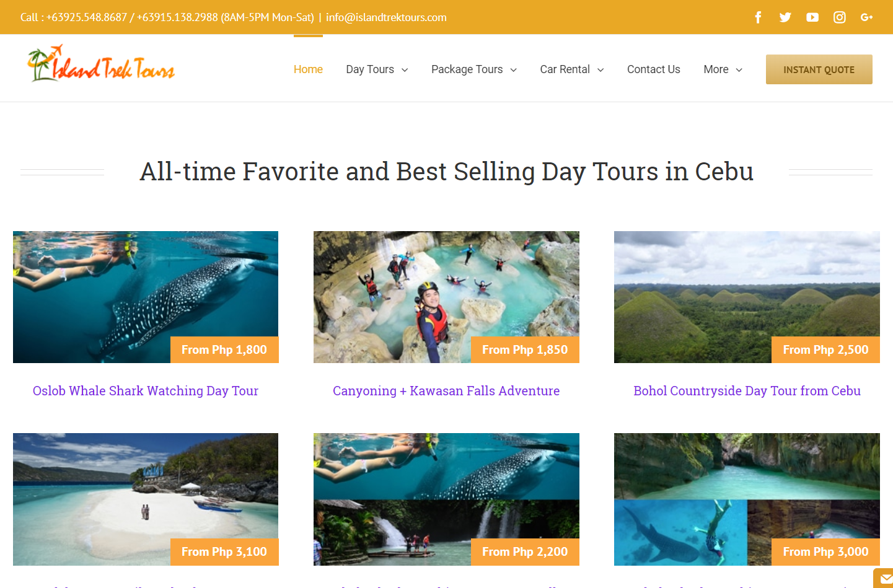Click the info@islandtrektours.com email address
The height and width of the screenshot is (588, 893).
coord(386,17)
